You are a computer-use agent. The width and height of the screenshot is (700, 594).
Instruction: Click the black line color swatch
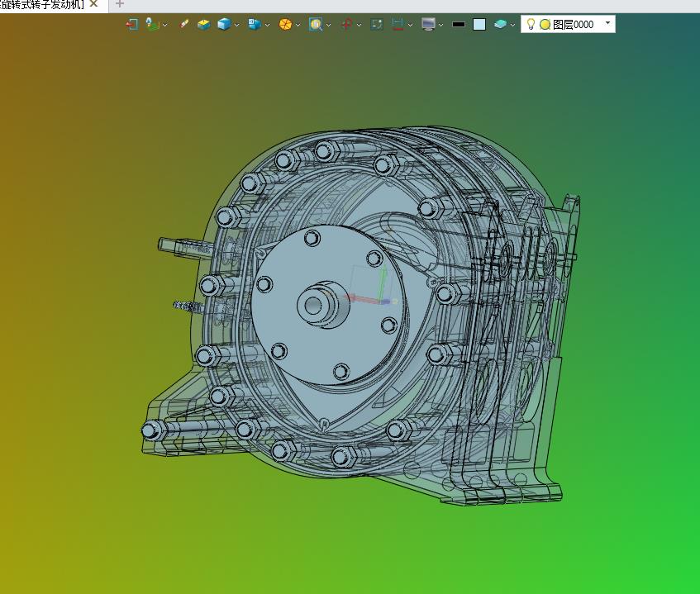coord(459,25)
